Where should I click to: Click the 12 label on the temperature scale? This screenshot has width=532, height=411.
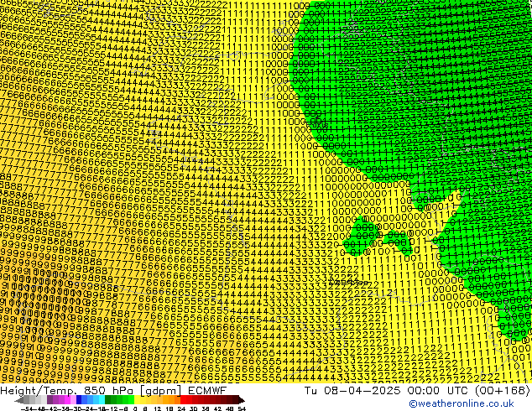click(x=157, y=408)
